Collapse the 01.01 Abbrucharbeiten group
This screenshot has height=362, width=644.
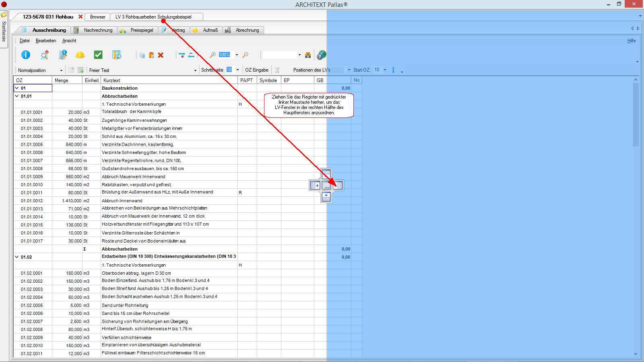[17, 96]
